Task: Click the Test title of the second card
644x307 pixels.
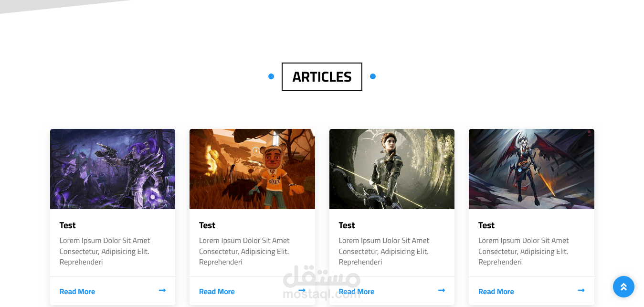Action: coord(207,225)
